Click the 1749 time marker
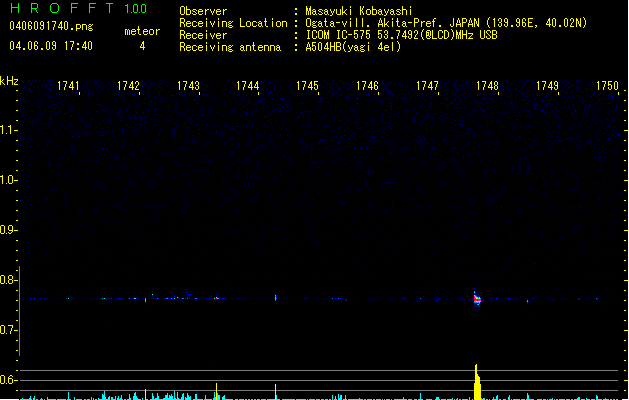 (547, 86)
